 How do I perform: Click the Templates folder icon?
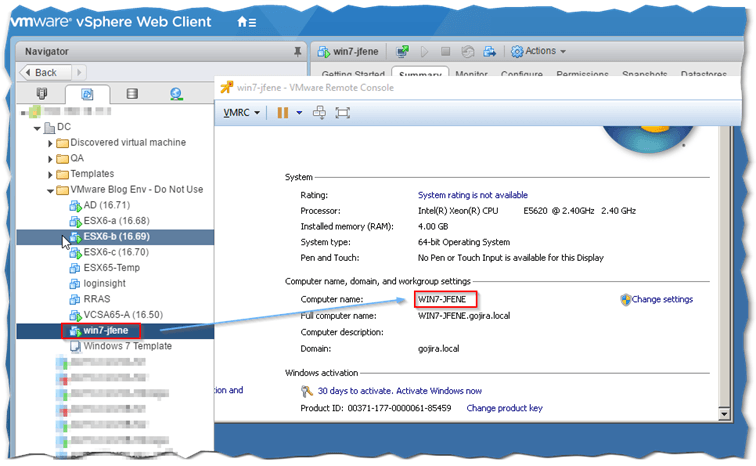point(62,174)
